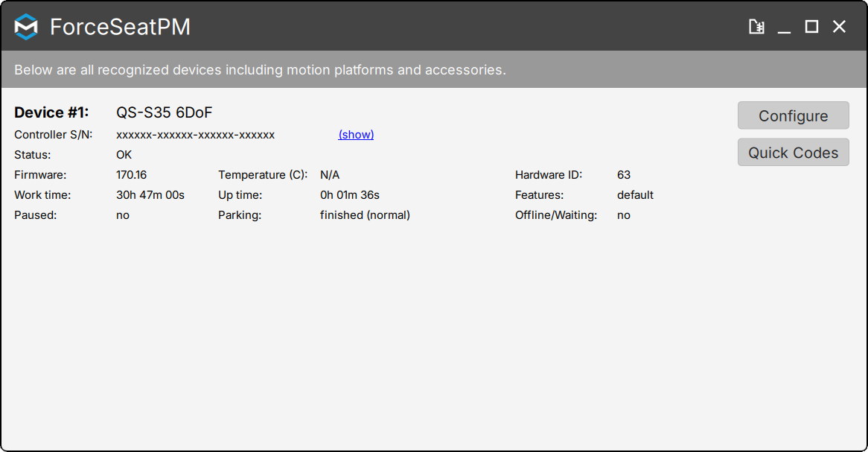Viewport: 868px width, 452px height.
Task: Click the ForceSeatPM logo icon
Action: point(26,27)
